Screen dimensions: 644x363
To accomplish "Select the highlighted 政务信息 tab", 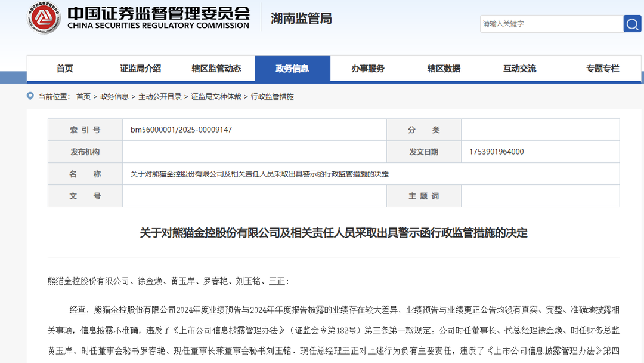I will (292, 69).
